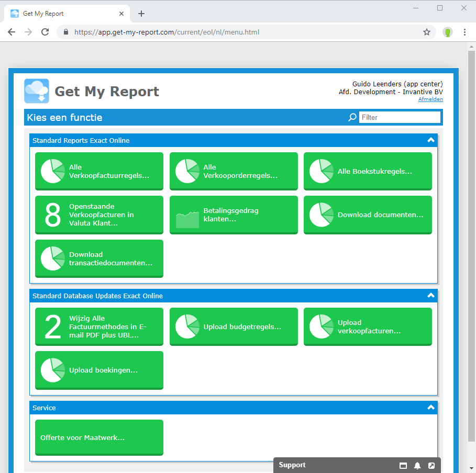Open Alle Verkoopfactuurregels report tile
This screenshot has width=476, height=473.
pos(99,171)
